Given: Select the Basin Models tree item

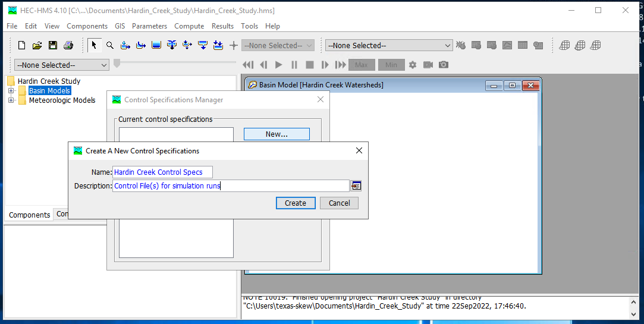Looking at the screenshot, I should tap(49, 91).
